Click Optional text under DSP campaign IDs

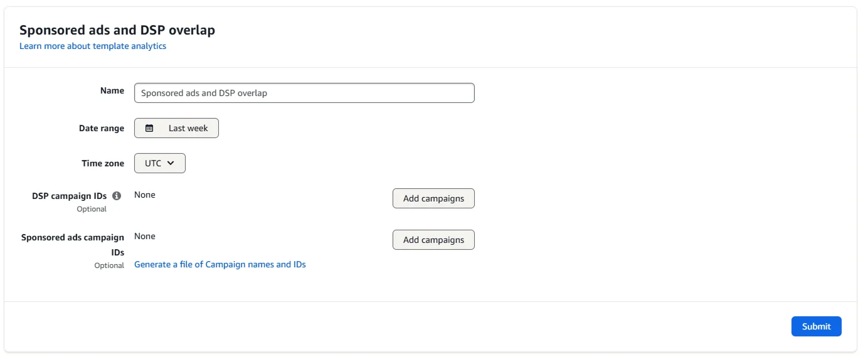pos(92,209)
